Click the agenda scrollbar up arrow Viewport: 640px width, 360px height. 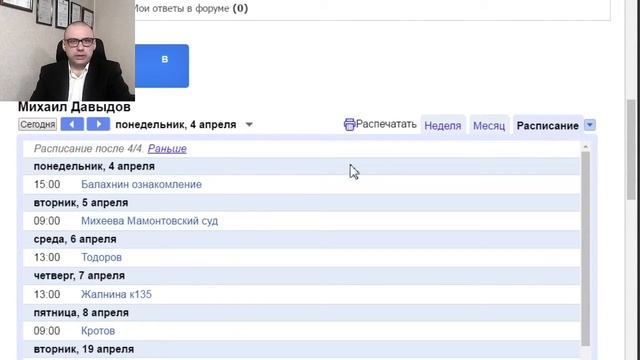click(586, 147)
